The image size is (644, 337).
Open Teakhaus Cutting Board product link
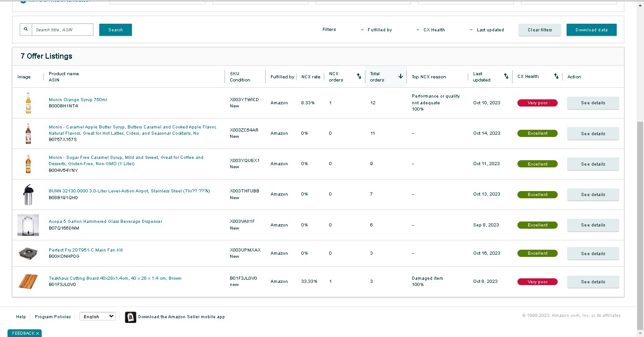(x=115, y=278)
